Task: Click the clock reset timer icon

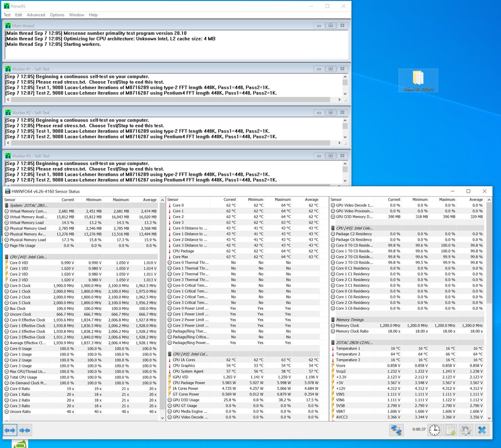Action: click(x=434, y=430)
